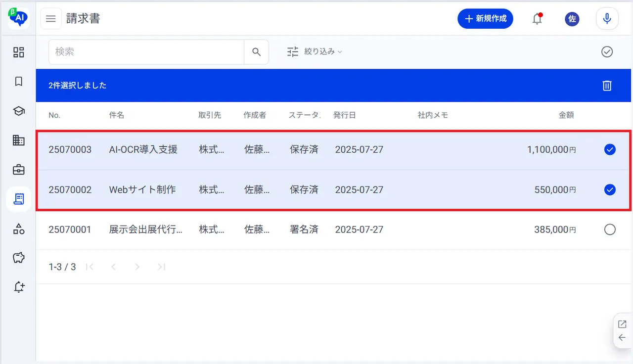Click the 発行日 column header
The image size is (633, 364).
coord(345,115)
